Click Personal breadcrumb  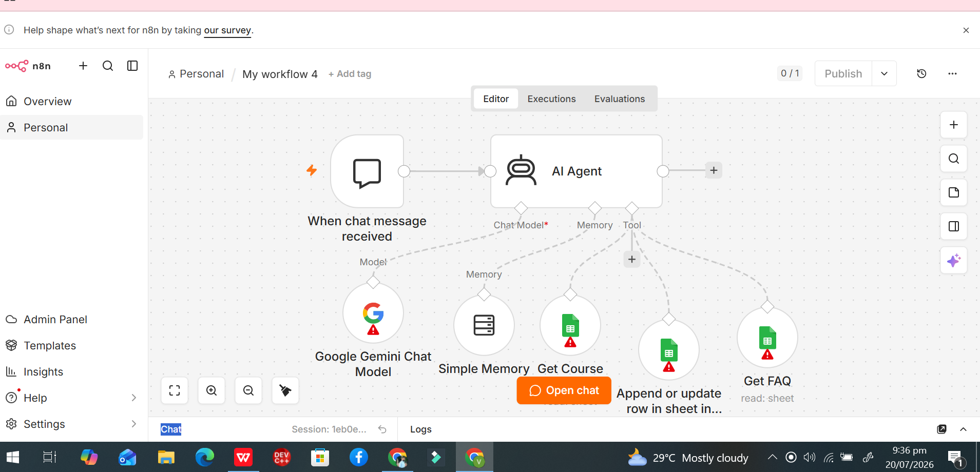(196, 74)
